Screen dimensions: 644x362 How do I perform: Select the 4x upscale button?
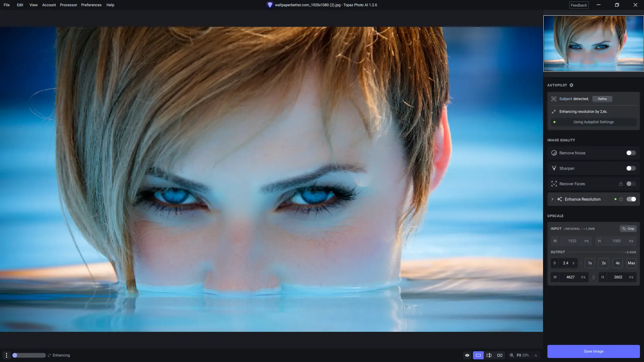pos(618,263)
